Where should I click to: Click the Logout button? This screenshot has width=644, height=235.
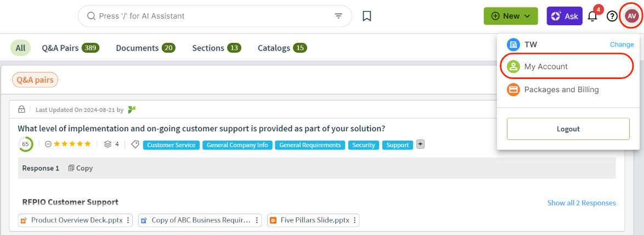point(568,129)
